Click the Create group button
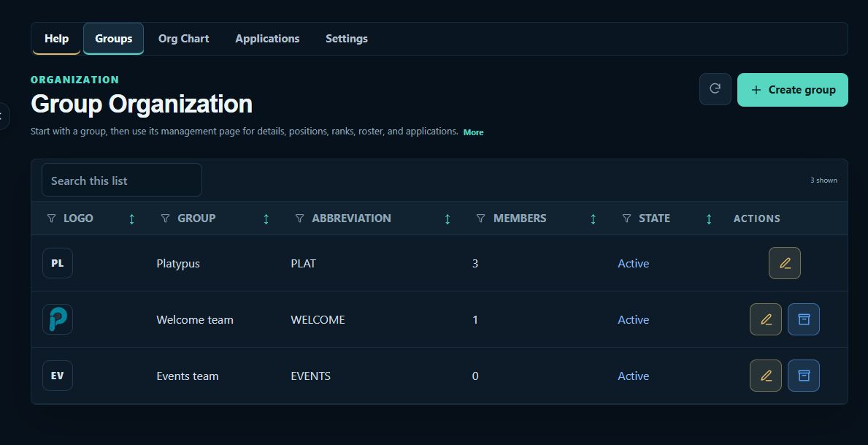 [793, 90]
